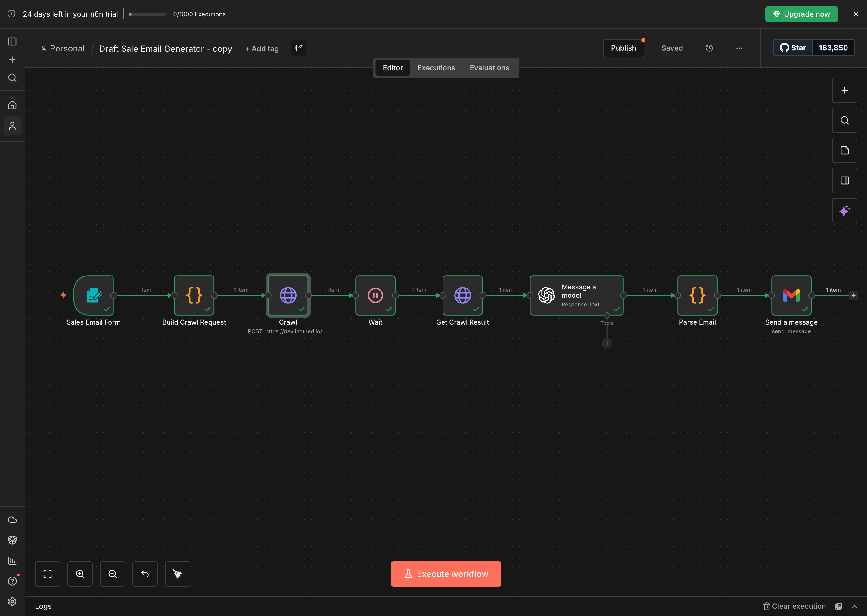
Task: Toggle the right side panel layout
Action: point(845,180)
